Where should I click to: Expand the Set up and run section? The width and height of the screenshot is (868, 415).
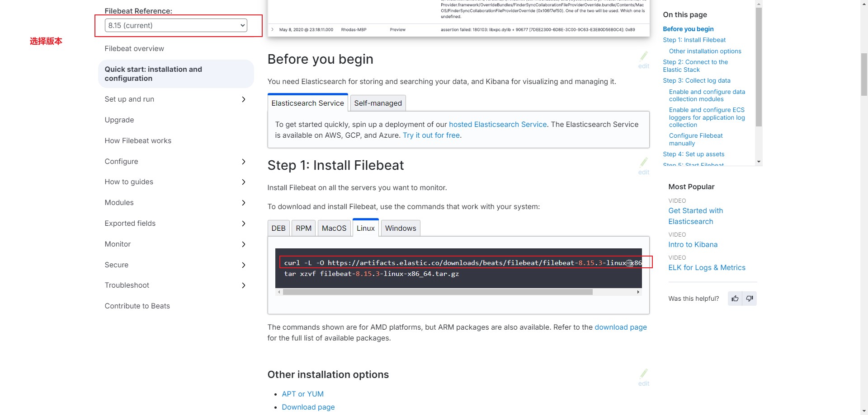pyautogui.click(x=244, y=99)
